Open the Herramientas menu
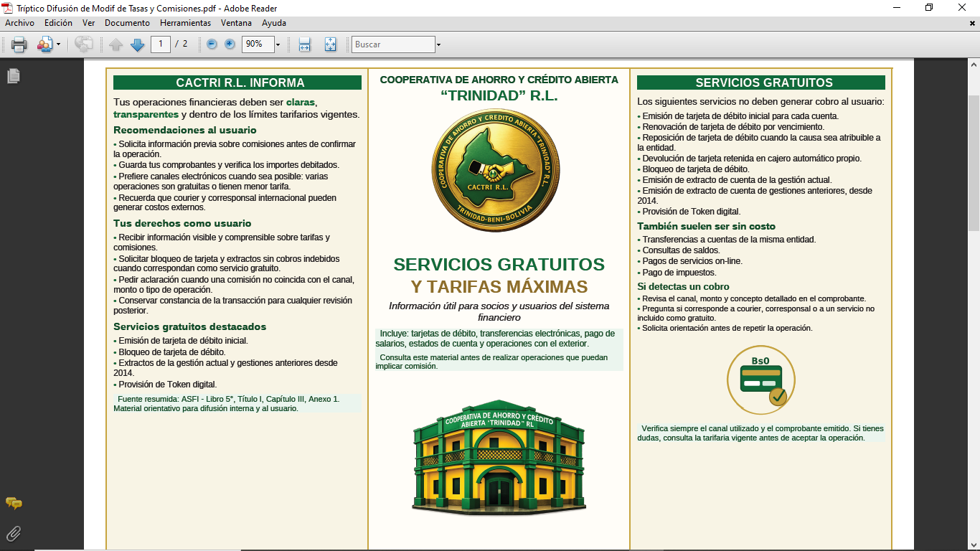This screenshot has height=551, width=980. pyautogui.click(x=185, y=23)
